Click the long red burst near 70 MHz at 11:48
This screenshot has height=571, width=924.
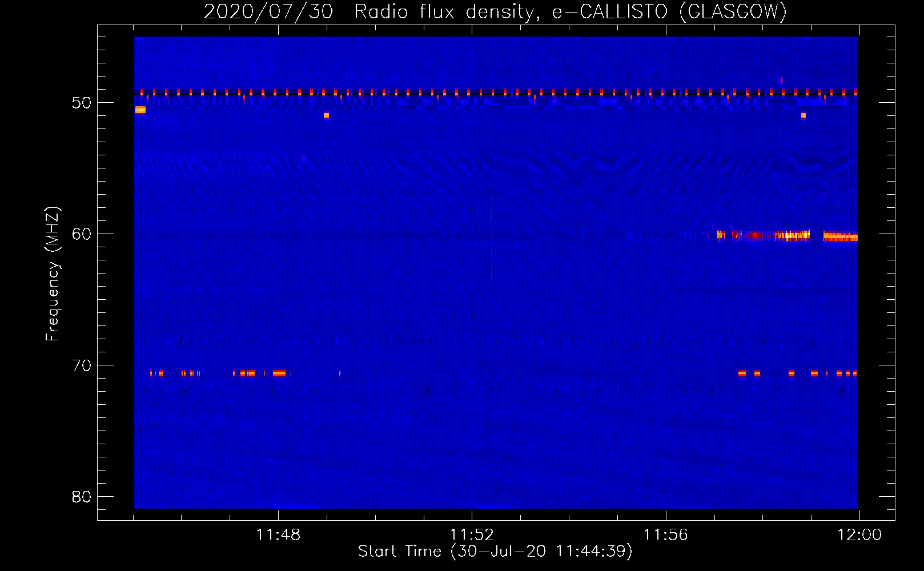(279, 373)
